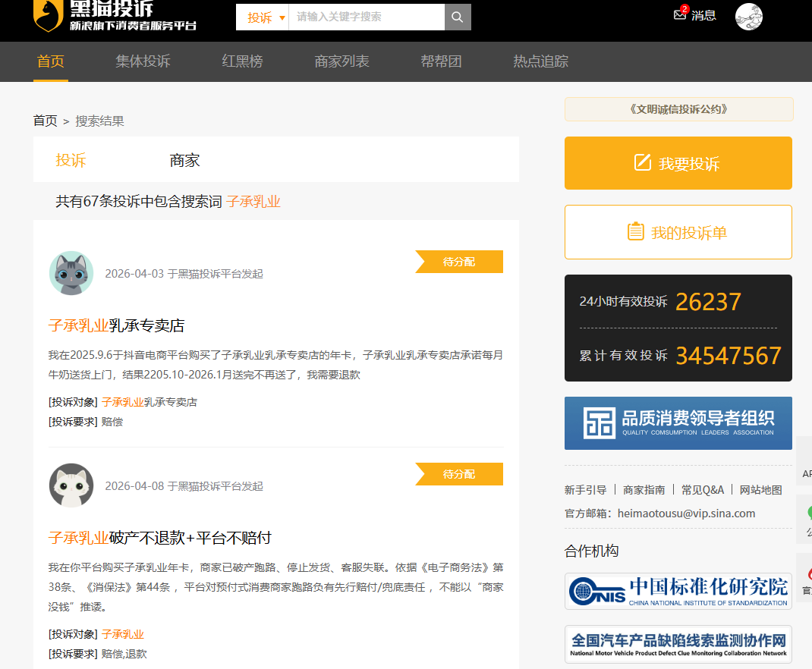
Task: Click the white cat avatar of second complaint
Action: [x=71, y=485]
